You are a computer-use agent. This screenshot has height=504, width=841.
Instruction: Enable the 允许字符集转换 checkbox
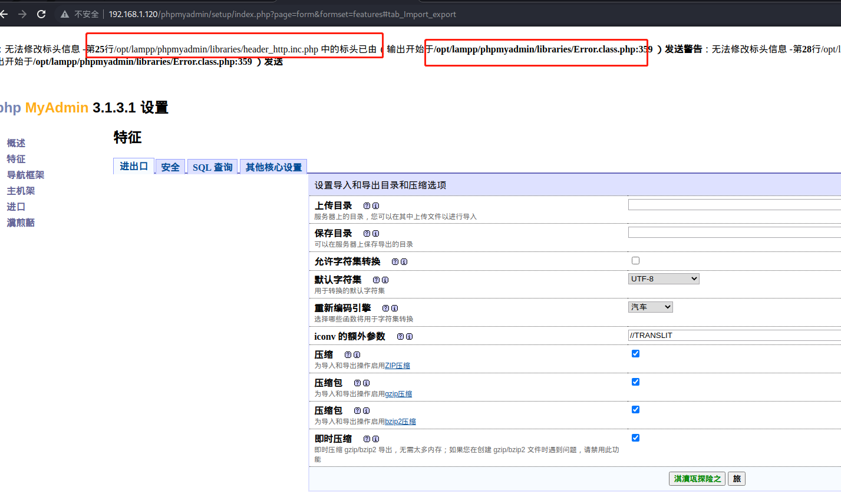[635, 261]
